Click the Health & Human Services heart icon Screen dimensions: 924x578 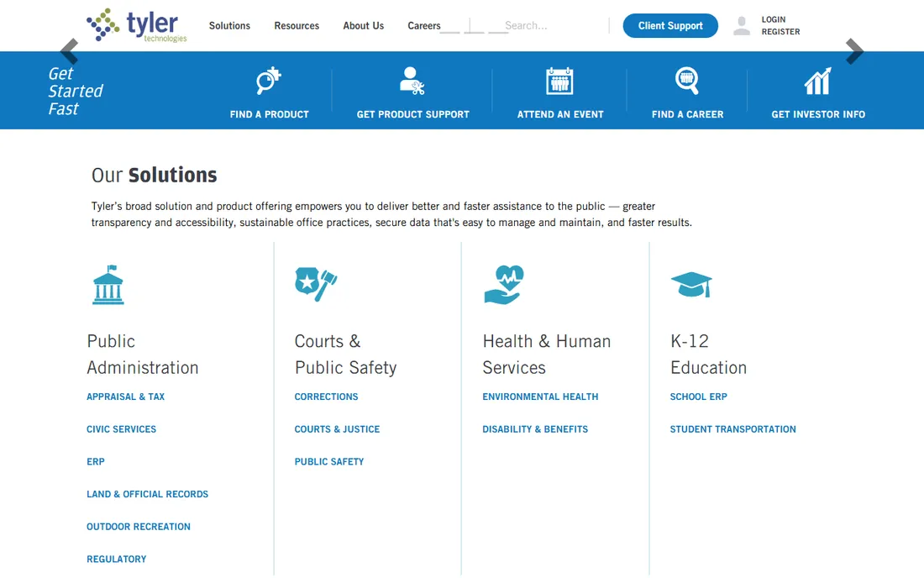505,285
